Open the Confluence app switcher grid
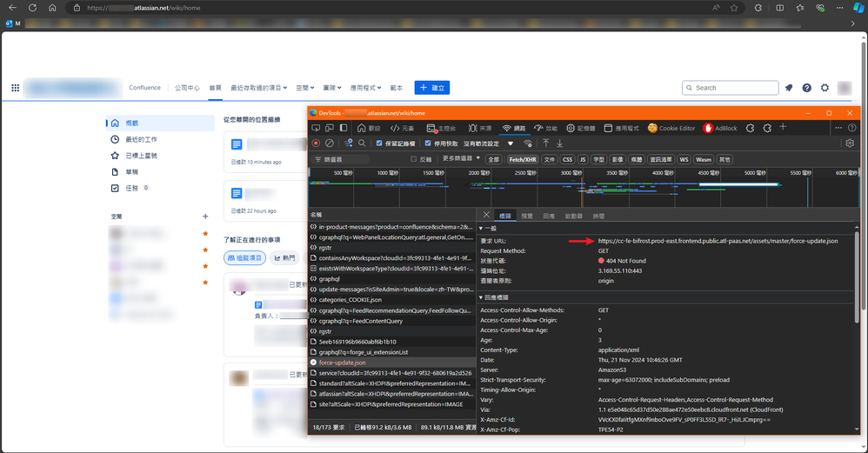Screen dimensions: 868x453 (16, 88)
